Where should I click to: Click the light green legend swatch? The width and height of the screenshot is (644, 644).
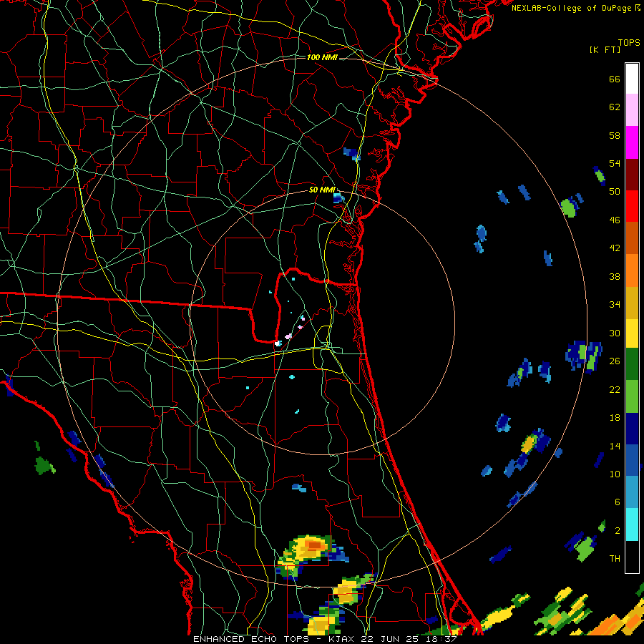[x=632, y=396]
